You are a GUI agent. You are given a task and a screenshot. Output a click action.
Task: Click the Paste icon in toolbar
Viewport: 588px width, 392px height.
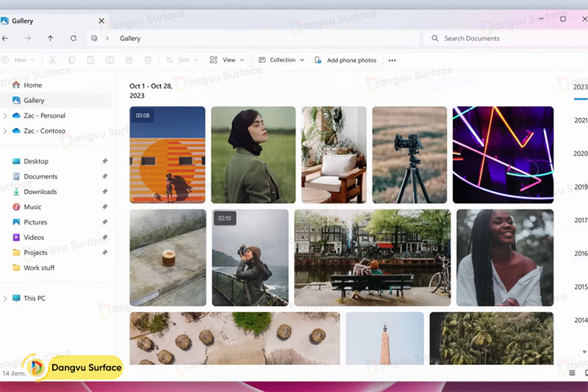(x=90, y=60)
